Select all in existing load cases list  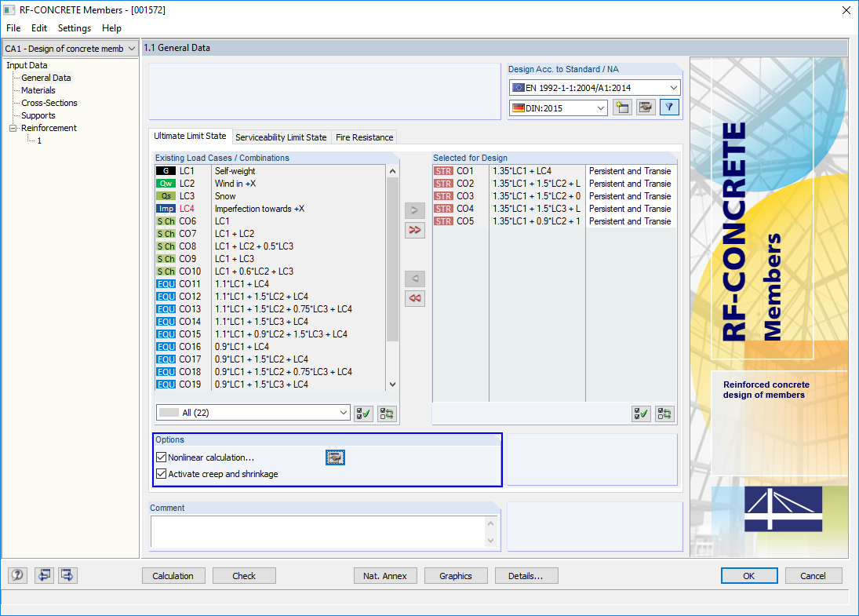363,414
